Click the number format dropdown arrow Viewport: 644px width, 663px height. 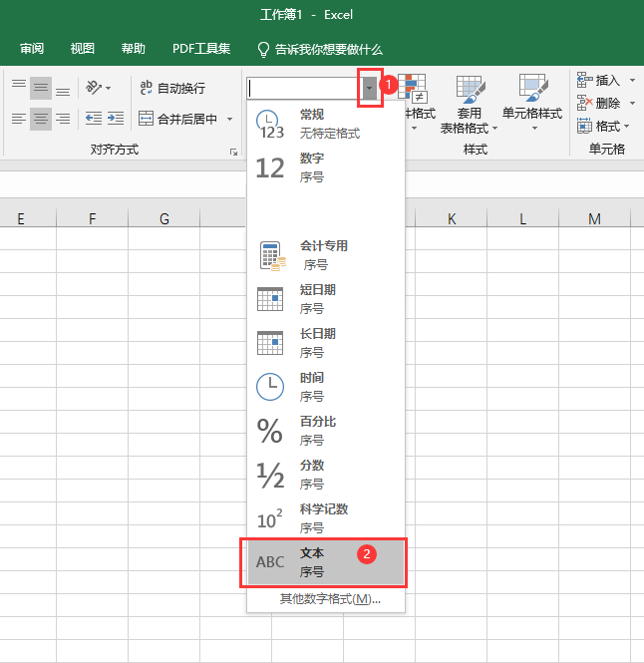[369, 88]
